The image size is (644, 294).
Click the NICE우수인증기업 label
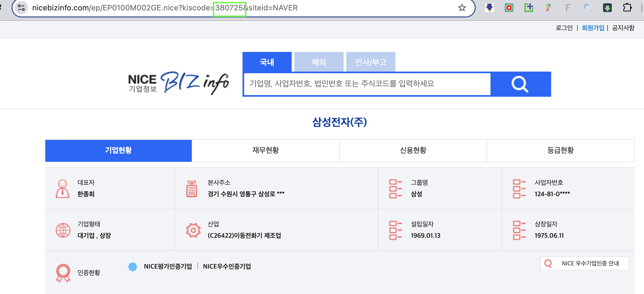227,266
